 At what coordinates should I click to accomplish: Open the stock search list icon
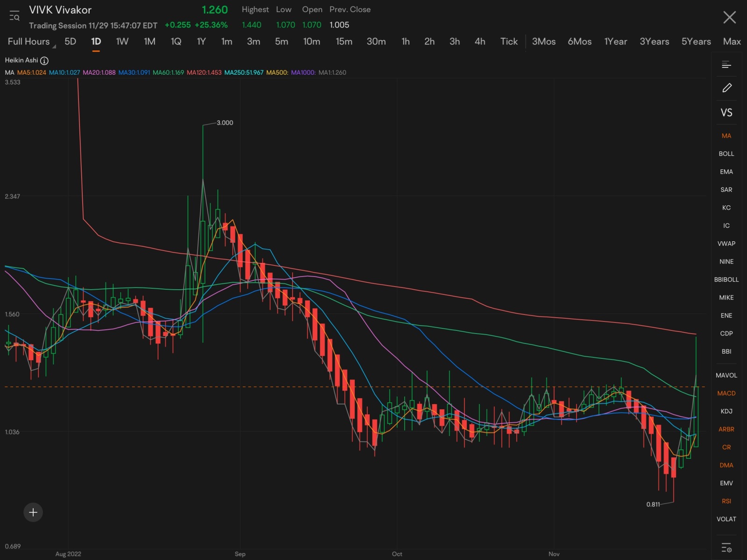tap(14, 16)
